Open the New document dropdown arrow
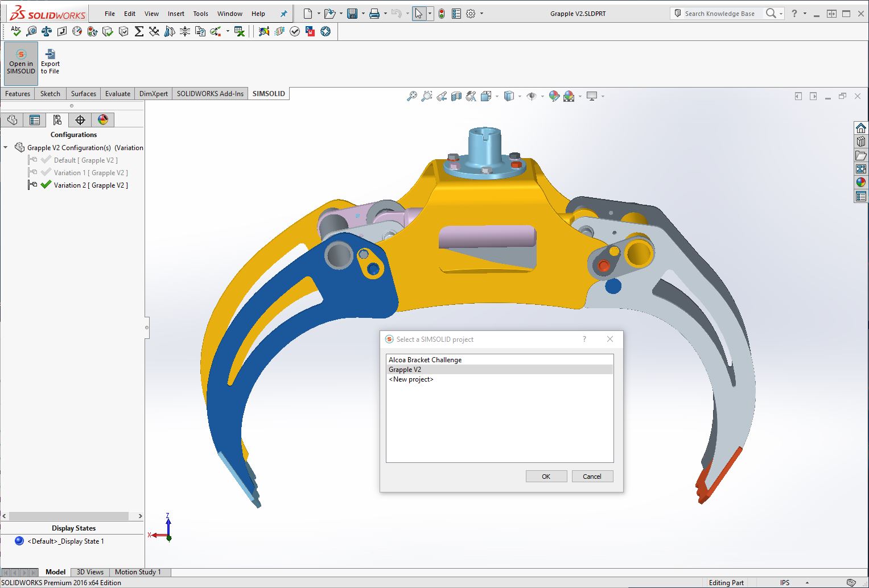Screen dimensions: 869x588 (x=319, y=14)
